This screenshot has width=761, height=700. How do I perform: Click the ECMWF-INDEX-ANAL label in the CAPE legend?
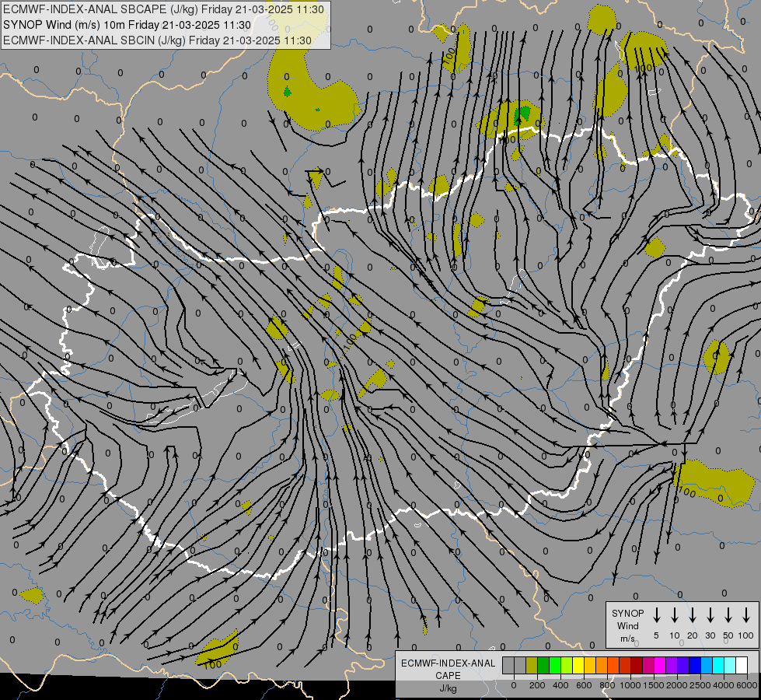pos(448,663)
